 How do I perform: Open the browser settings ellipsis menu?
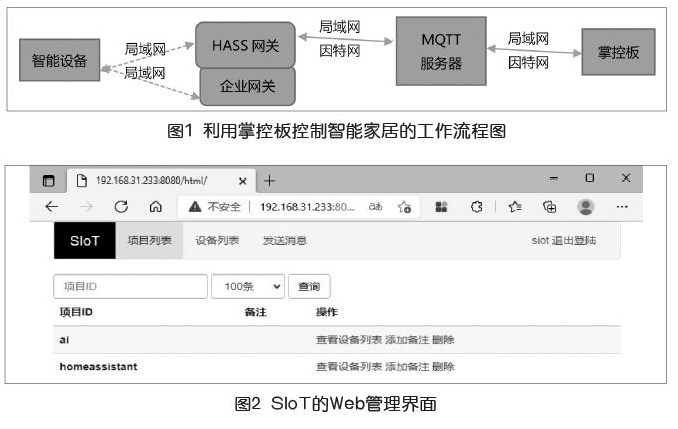click(x=621, y=207)
